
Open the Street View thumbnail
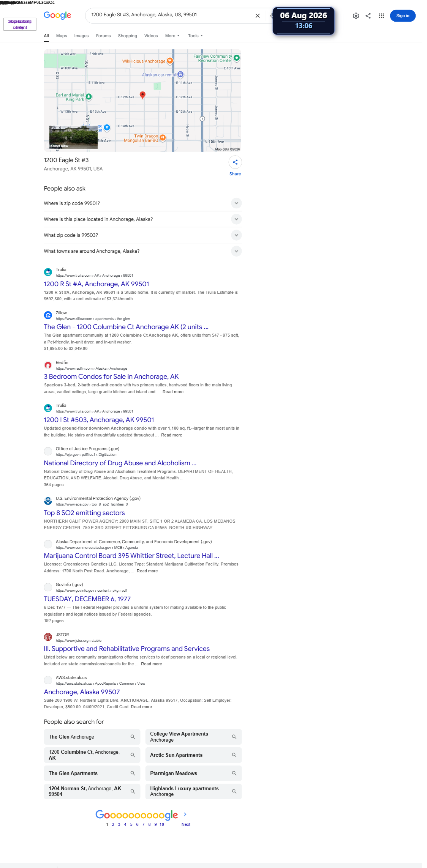pyautogui.click(x=73, y=137)
